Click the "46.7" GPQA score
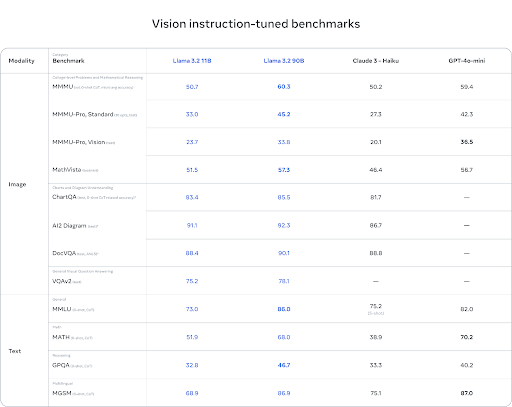512x407 pixels. pyautogui.click(x=284, y=365)
